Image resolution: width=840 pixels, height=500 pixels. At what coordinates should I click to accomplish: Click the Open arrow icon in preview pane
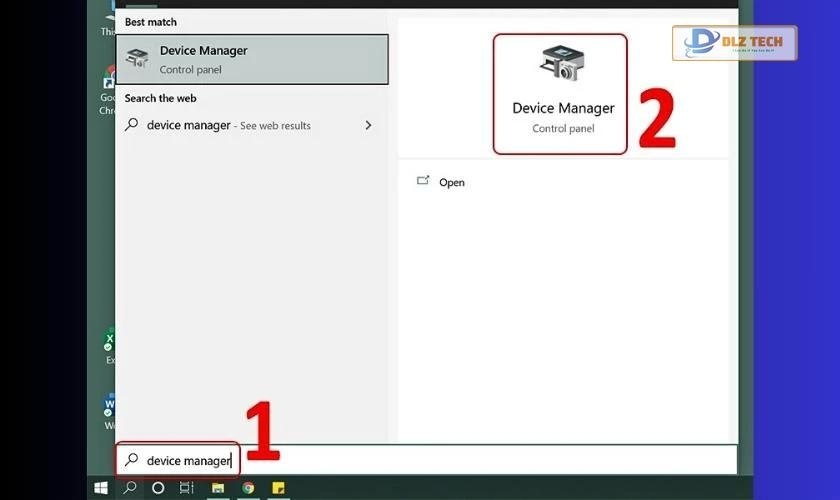[x=423, y=181]
